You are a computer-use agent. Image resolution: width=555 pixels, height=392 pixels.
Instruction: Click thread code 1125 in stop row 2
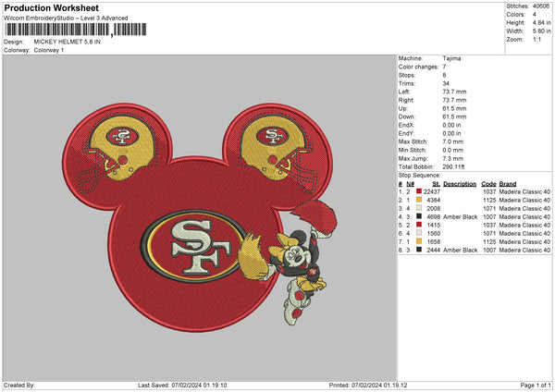(489, 200)
